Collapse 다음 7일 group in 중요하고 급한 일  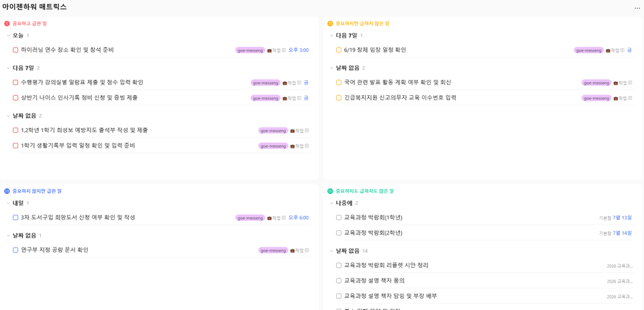pos(8,68)
